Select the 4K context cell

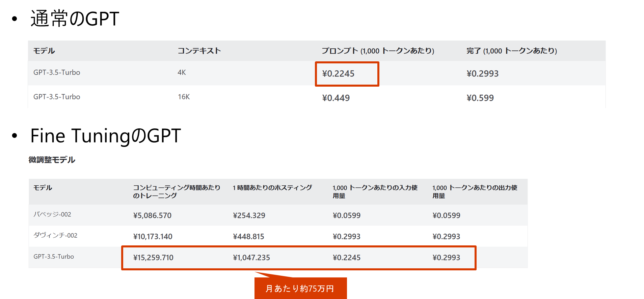point(182,72)
